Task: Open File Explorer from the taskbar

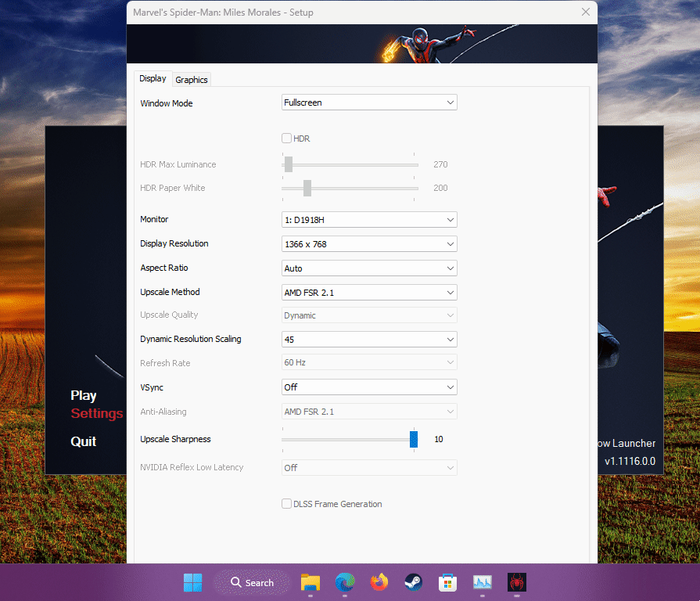Action: [311, 582]
